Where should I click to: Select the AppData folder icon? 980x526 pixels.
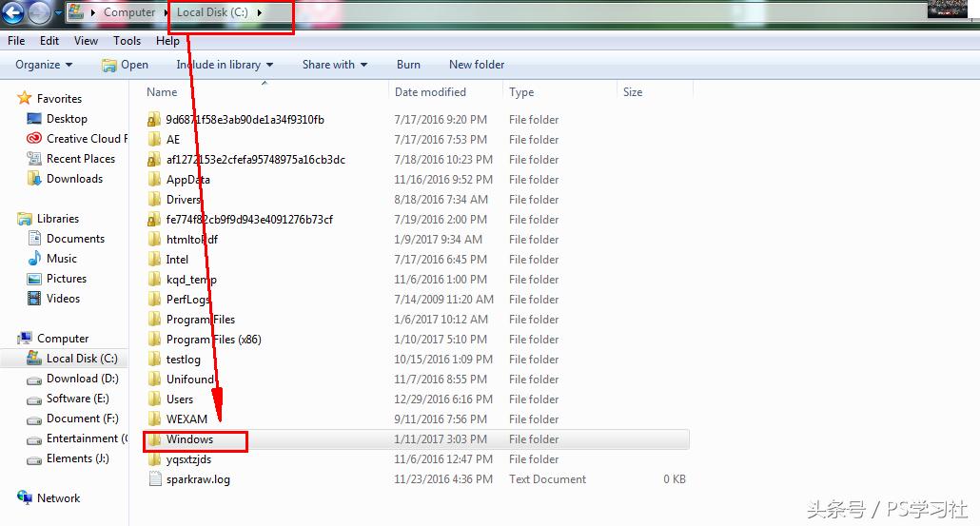click(154, 179)
